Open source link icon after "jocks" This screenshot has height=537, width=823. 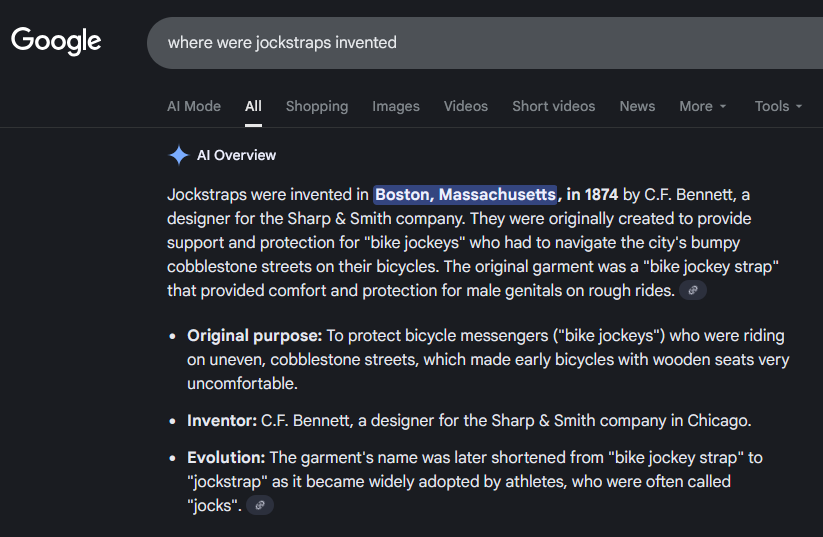(260, 505)
